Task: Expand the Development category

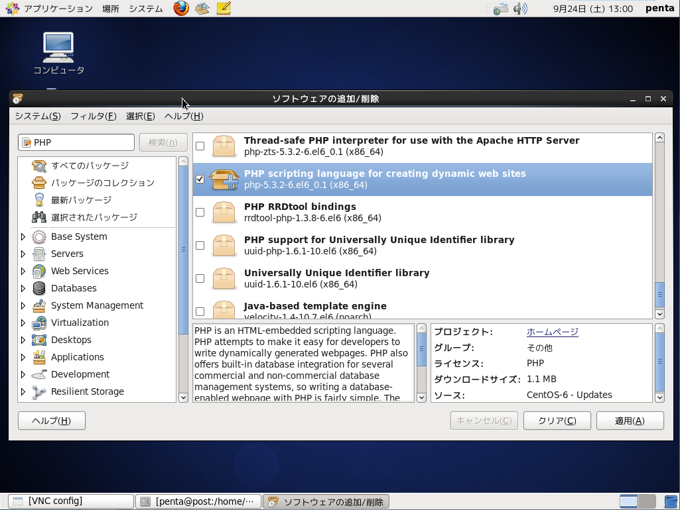Action: (23, 374)
